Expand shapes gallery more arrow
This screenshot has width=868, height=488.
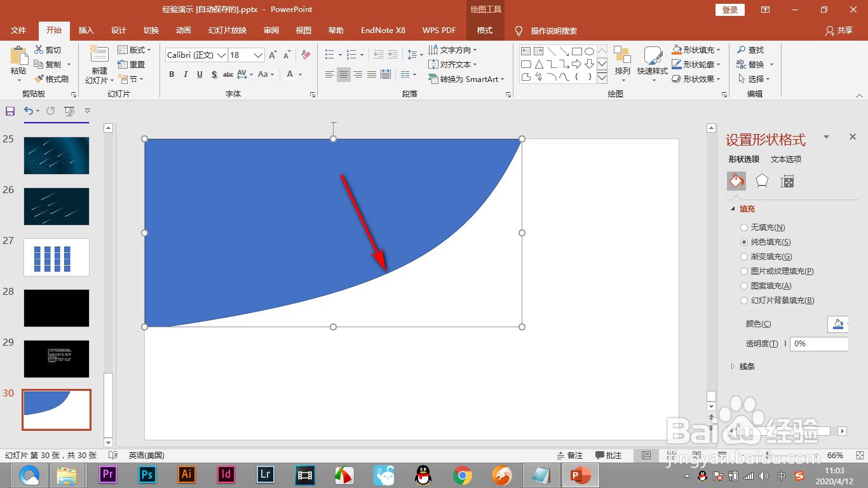602,78
